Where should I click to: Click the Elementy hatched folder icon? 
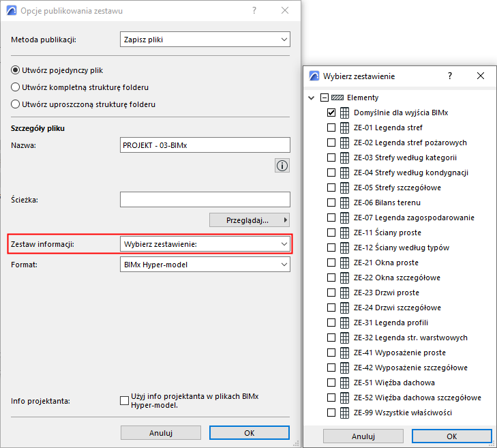(x=337, y=98)
